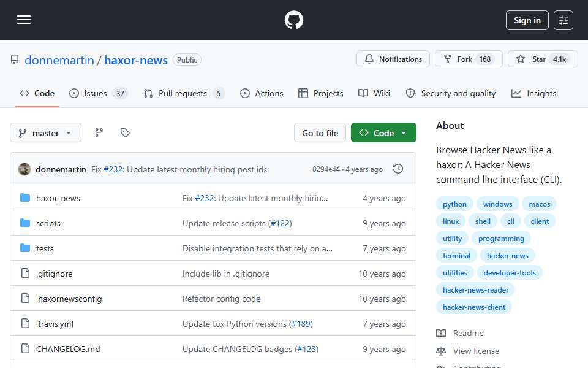
Task: Click the haxor_news folder icon
Action: point(25,198)
